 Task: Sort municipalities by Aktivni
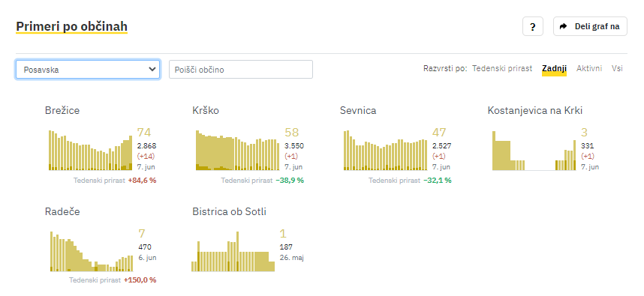(589, 68)
